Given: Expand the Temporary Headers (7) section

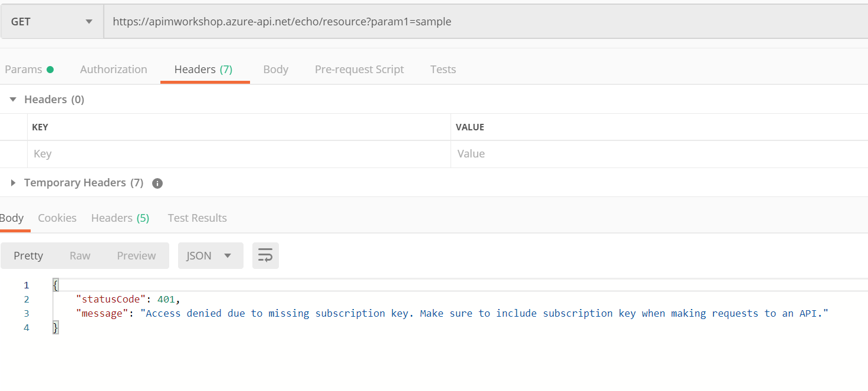Looking at the screenshot, I should [13, 183].
